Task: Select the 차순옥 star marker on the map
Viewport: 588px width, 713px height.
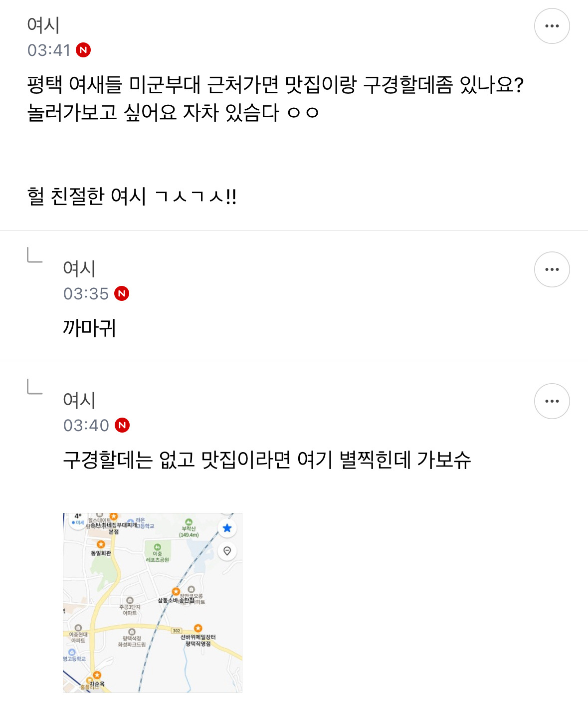Action: 97,675
